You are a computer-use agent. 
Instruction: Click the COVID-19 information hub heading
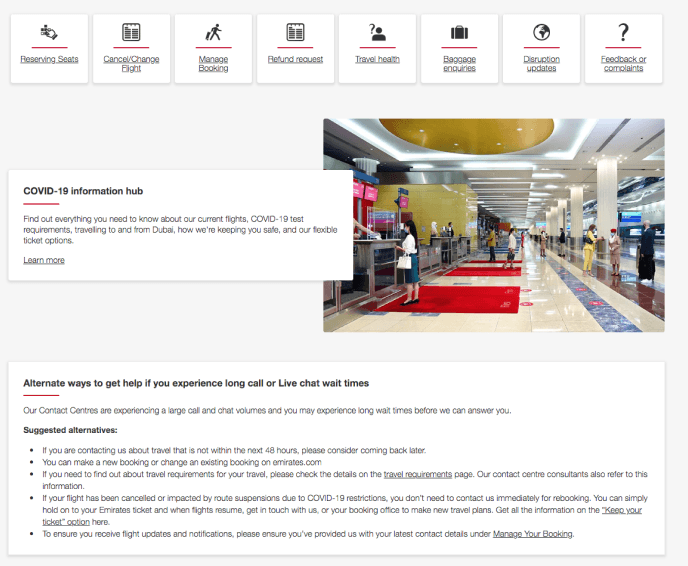[x=83, y=191]
